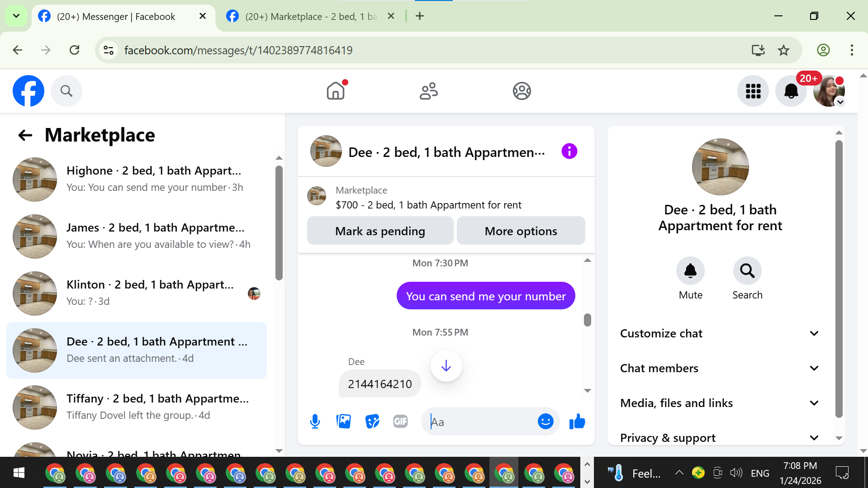Screen dimensions: 868x488
Task: Switch to the Marketplace 2 bed tab
Action: point(311,16)
